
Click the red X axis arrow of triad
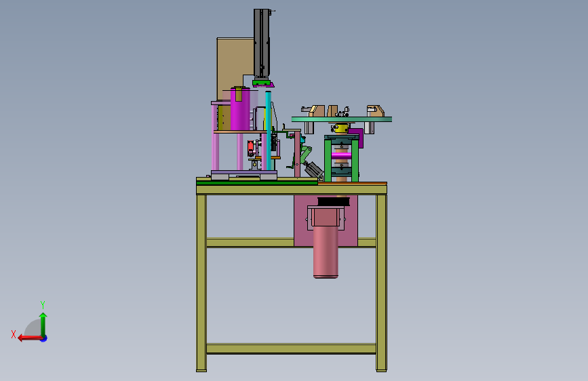[x=29, y=338]
